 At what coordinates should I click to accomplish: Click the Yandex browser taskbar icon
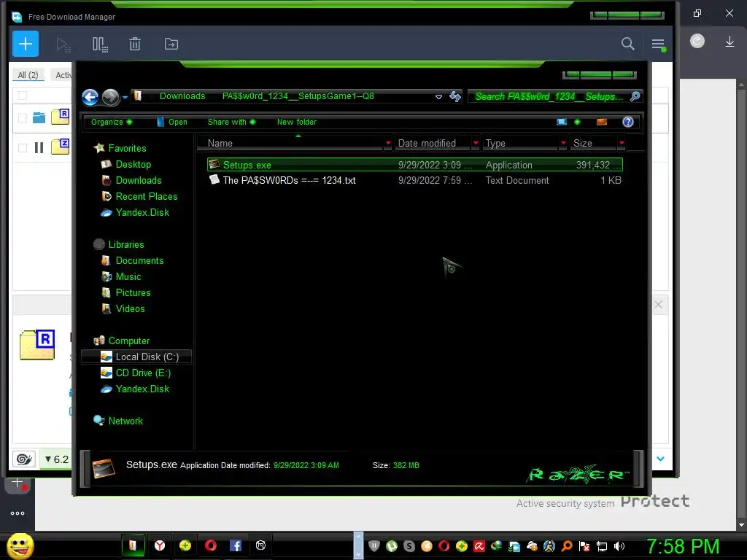160,545
